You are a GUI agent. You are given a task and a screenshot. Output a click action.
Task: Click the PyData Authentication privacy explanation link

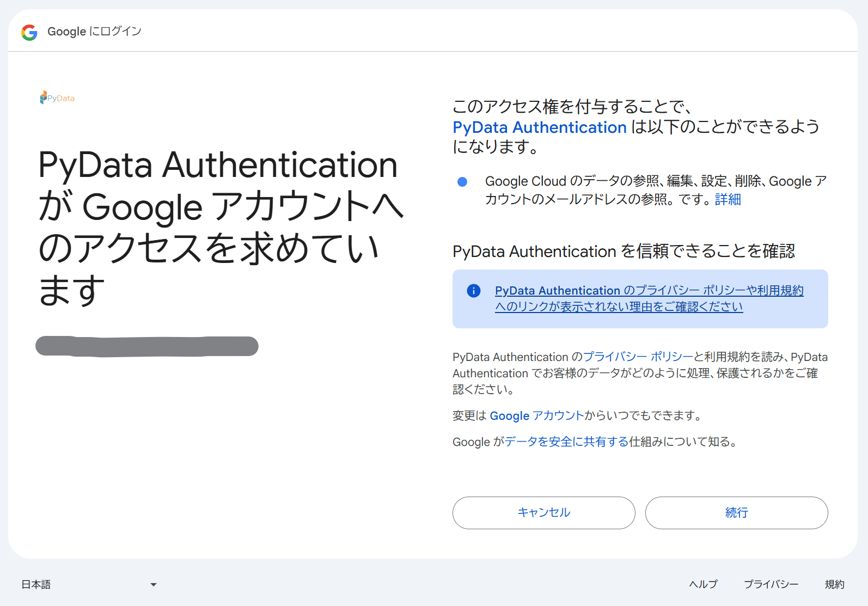point(648,298)
